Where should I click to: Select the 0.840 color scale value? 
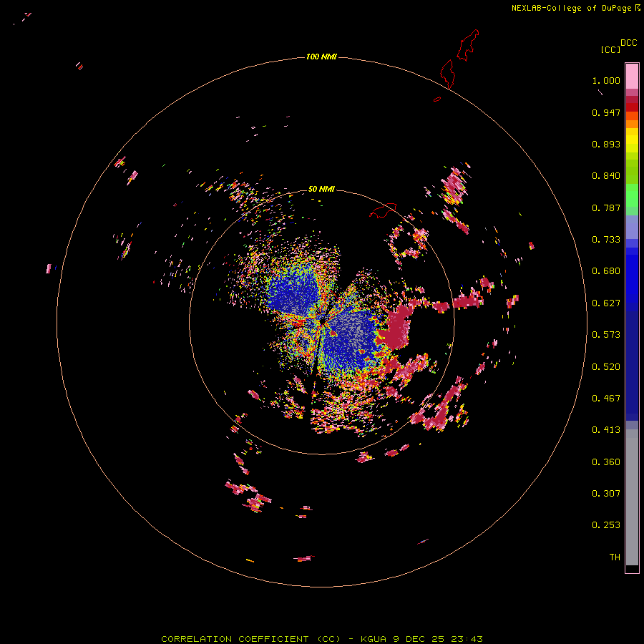tap(606, 176)
